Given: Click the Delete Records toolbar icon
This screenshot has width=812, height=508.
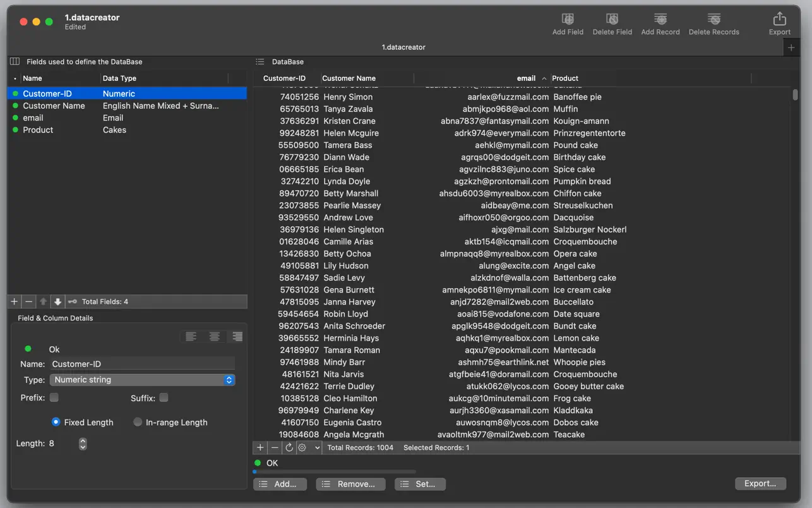Looking at the screenshot, I should 713,20.
